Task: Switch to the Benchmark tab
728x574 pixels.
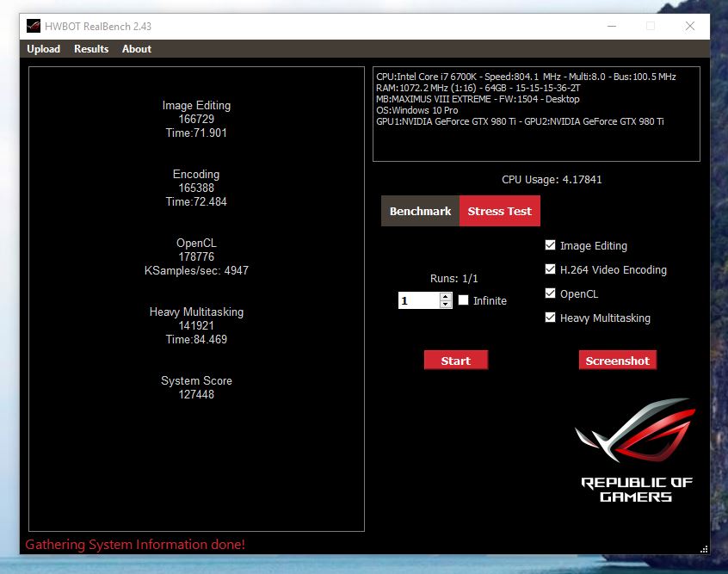Action: pos(420,211)
